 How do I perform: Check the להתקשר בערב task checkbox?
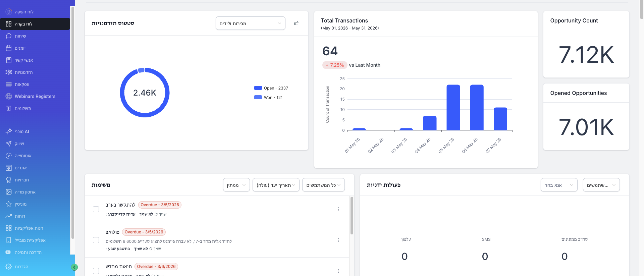pyautogui.click(x=96, y=209)
